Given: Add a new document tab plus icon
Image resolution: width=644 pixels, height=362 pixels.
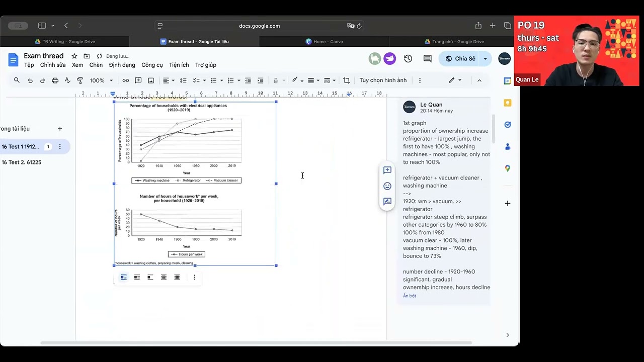Looking at the screenshot, I should point(60,129).
